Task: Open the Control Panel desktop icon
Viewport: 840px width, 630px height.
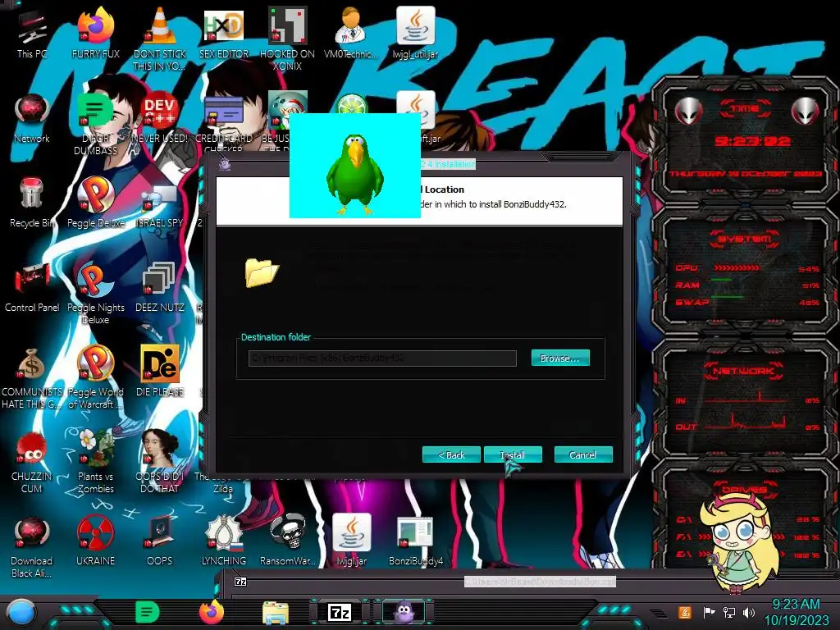Action: coord(32,288)
